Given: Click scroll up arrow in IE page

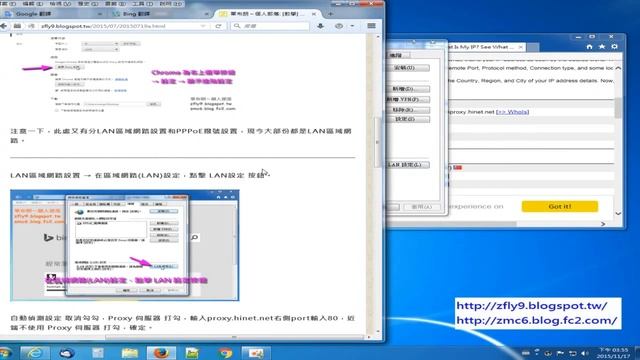Looking at the screenshot, I should point(618,68).
